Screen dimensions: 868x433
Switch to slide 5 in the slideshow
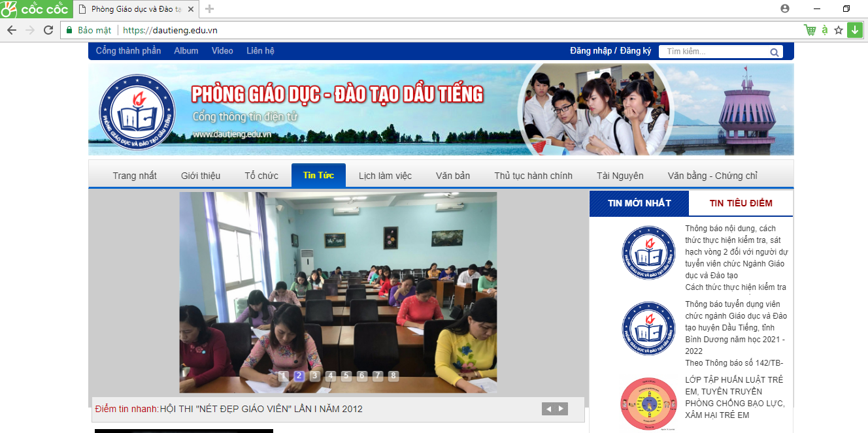346,376
